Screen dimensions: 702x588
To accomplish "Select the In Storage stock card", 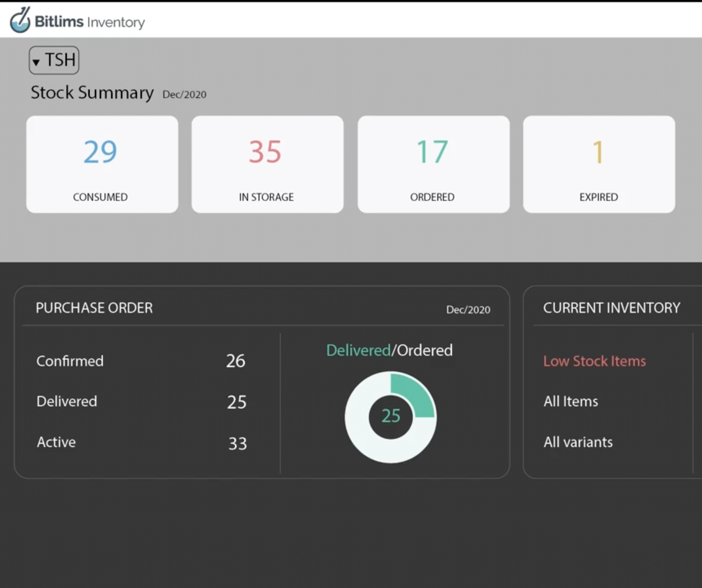I will point(267,164).
